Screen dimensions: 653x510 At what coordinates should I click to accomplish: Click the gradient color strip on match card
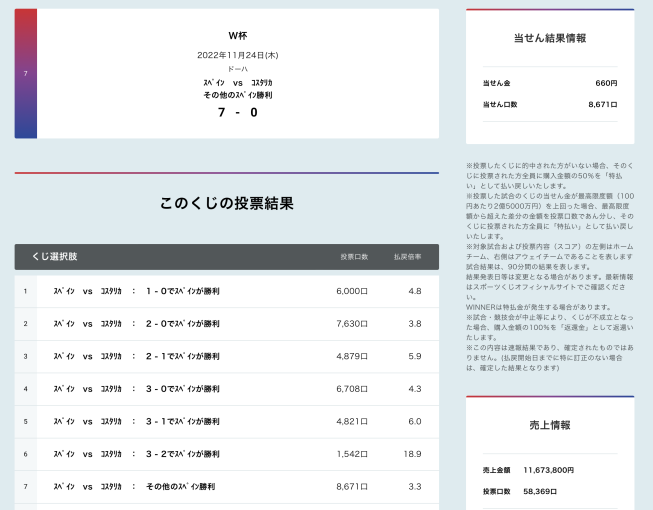tap(25, 74)
